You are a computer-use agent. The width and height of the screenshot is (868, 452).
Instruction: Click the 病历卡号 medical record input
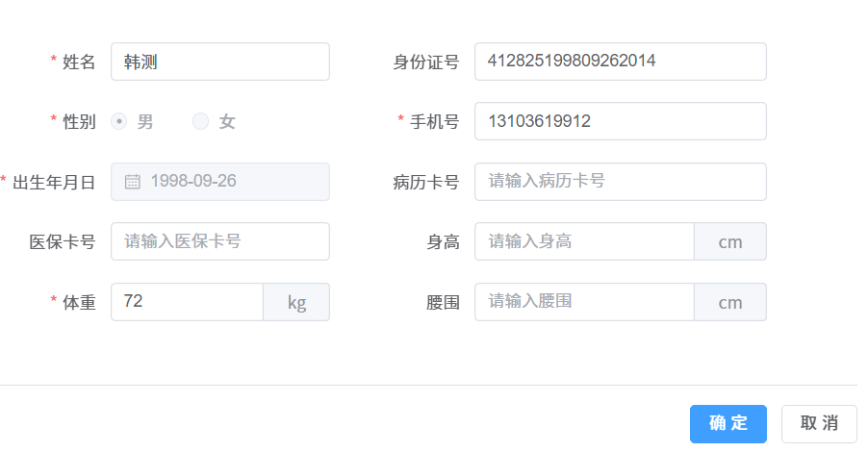tap(620, 182)
